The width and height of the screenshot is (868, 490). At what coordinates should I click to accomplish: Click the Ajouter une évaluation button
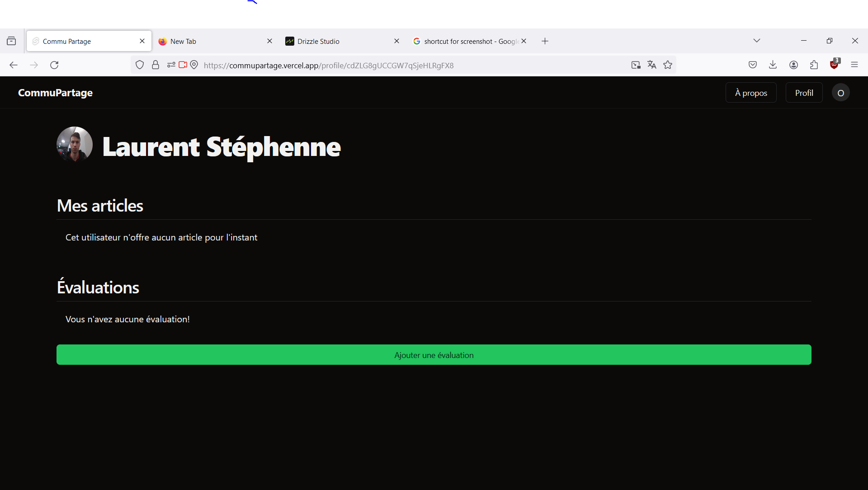(x=434, y=355)
